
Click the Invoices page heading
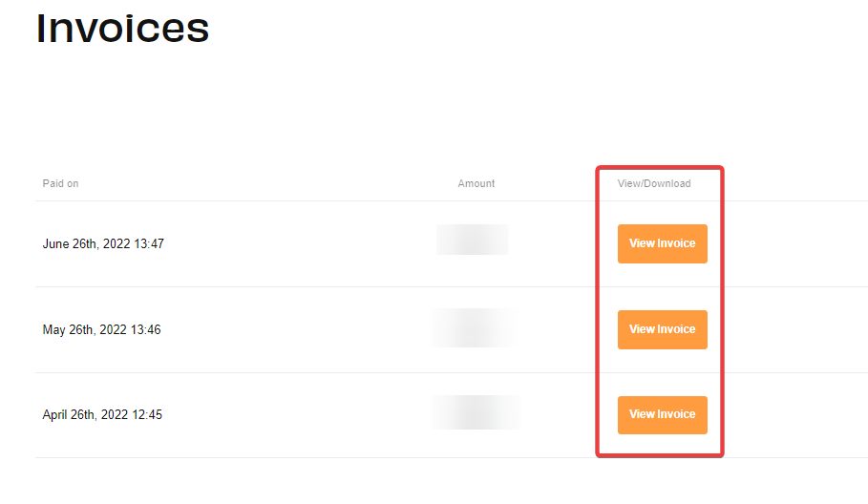tap(122, 29)
